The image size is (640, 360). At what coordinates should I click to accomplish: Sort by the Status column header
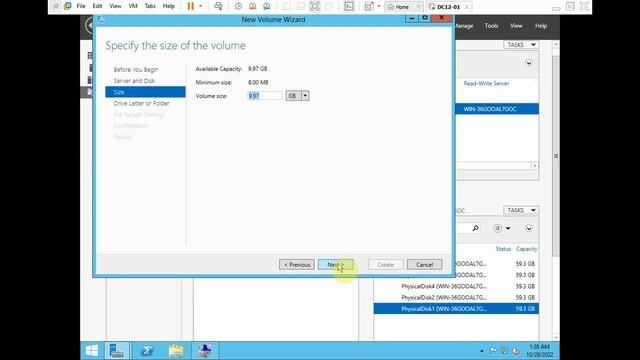pos(503,249)
